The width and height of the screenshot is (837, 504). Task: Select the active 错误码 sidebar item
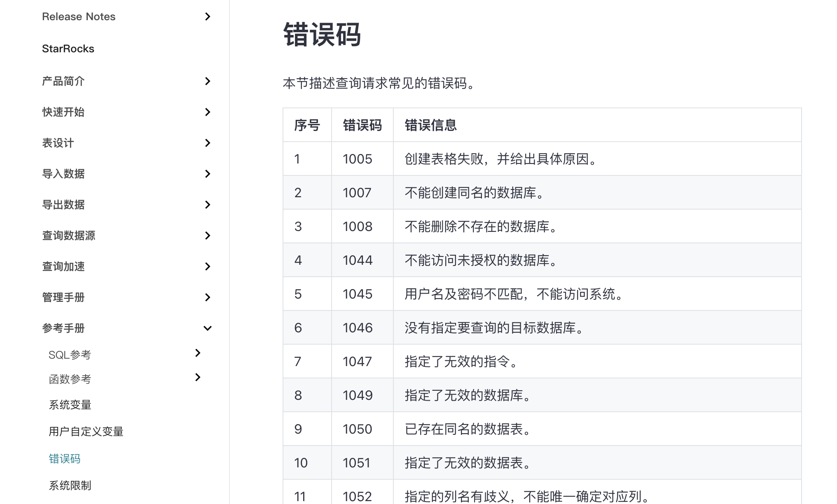pyautogui.click(x=65, y=459)
